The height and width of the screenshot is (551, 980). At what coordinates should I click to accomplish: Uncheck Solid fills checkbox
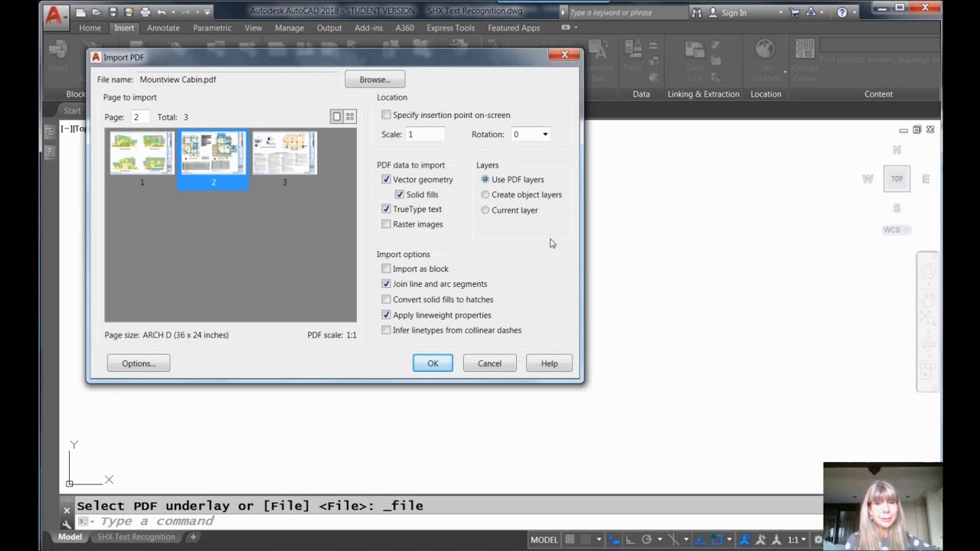click(400, 194)
